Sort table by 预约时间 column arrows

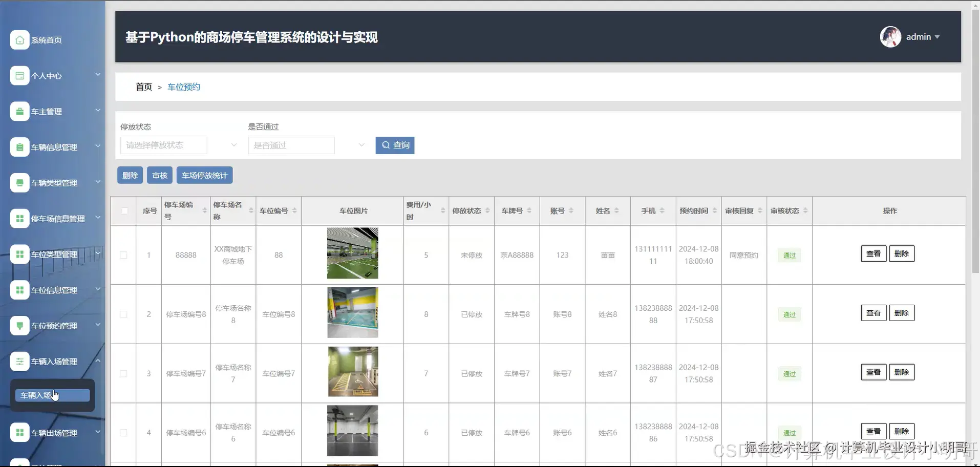point(714,210)
